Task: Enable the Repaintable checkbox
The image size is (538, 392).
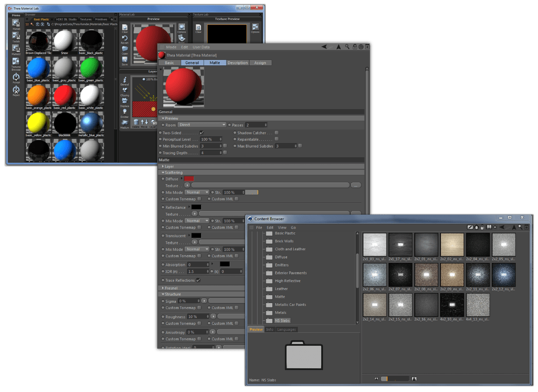Action: (x=277, y=139)
